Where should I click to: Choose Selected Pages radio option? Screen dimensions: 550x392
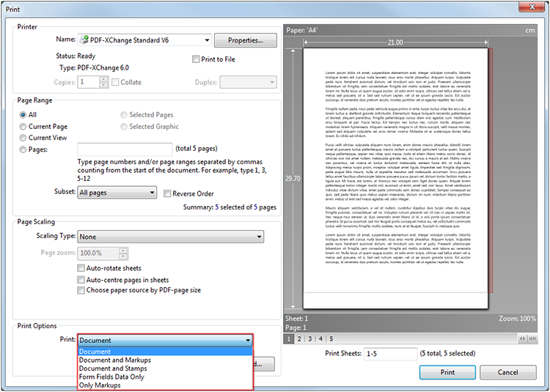(124, 115)
